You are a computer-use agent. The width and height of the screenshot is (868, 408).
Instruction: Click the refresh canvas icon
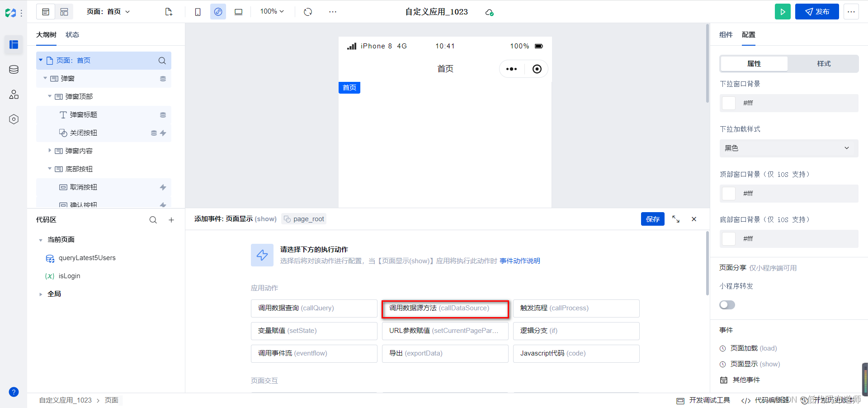click(x=308, y=12)
